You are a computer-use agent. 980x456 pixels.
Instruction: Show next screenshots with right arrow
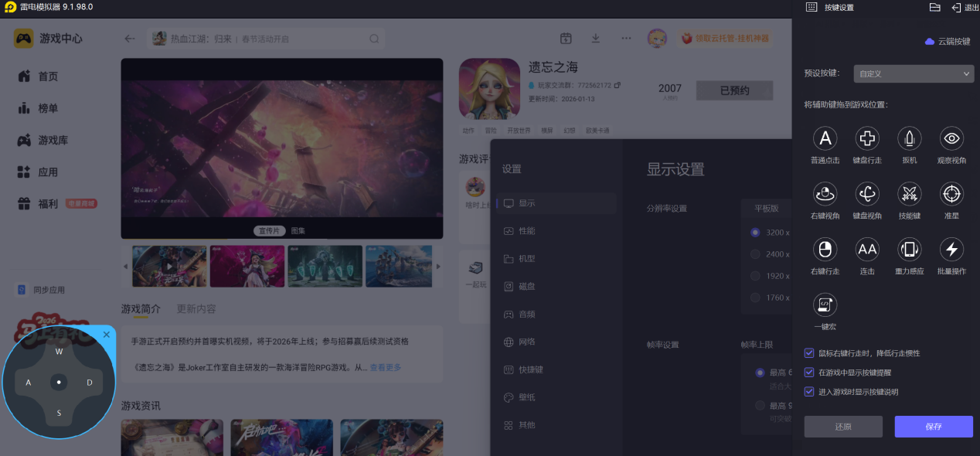click(x=438, y=267)
